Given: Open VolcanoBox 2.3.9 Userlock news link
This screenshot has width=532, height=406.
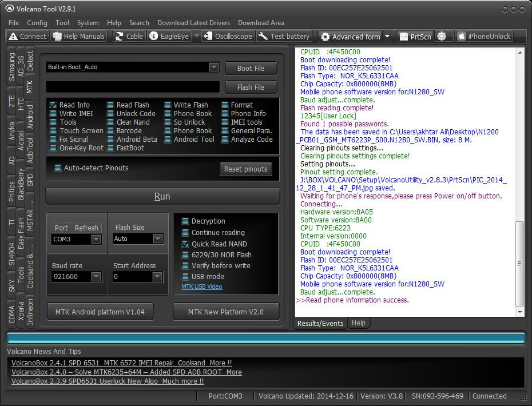Looking at the screenshot, I should 108,381.
